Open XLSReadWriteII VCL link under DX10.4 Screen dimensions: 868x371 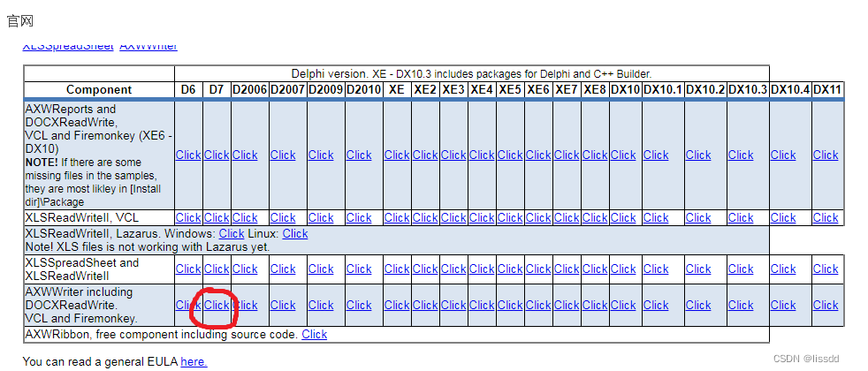[x=783, y=218]
